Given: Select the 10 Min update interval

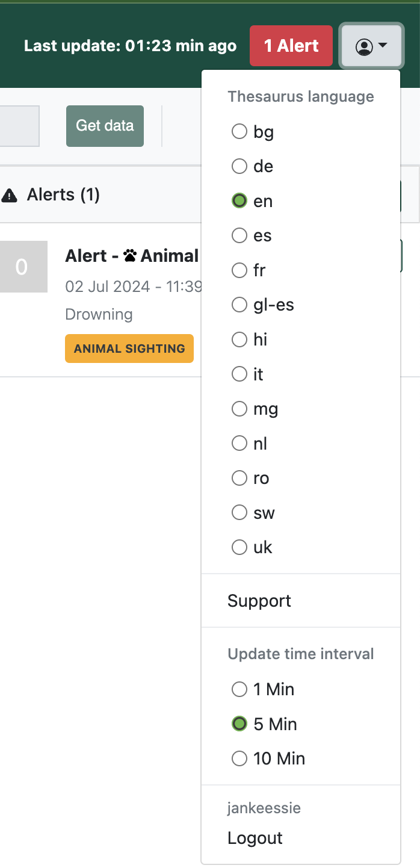Looking at the screenshot, I should click(239, 758).
